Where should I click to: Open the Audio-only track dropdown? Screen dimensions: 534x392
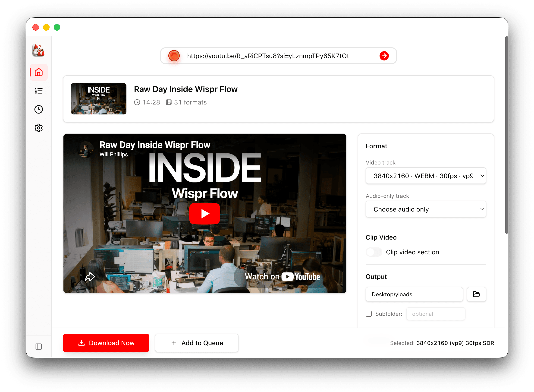coord(426,209)
